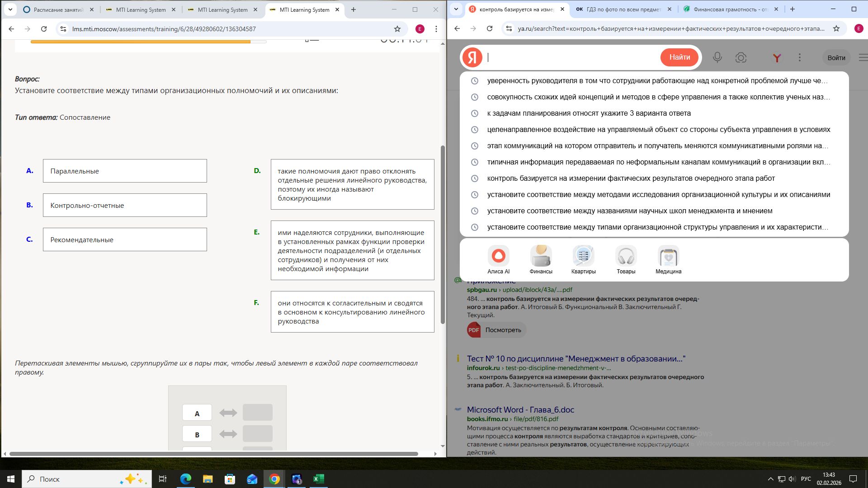Click the orange test progress bar
The width and height of the screenshot is (868, 488).
140,42
